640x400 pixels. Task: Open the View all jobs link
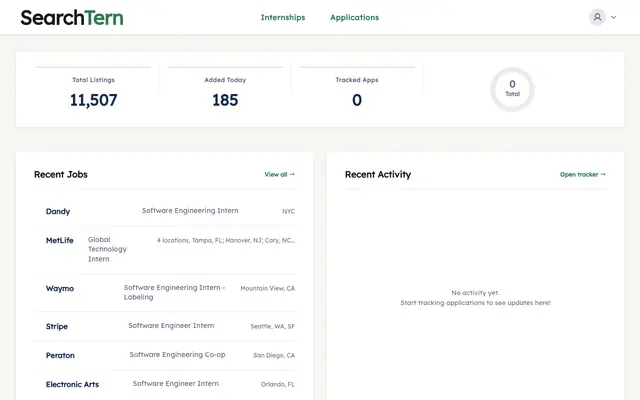(280, 174)
